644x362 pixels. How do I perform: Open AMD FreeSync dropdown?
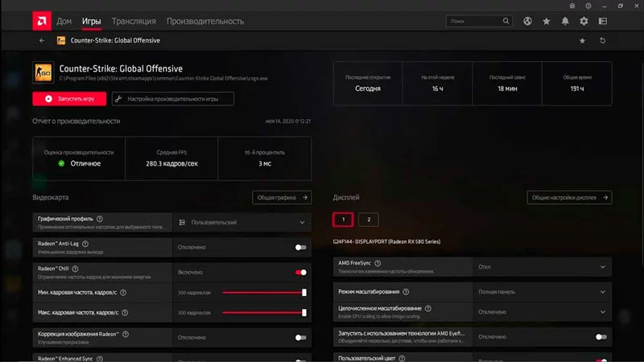pyautogui.click(x=542, y=267)
